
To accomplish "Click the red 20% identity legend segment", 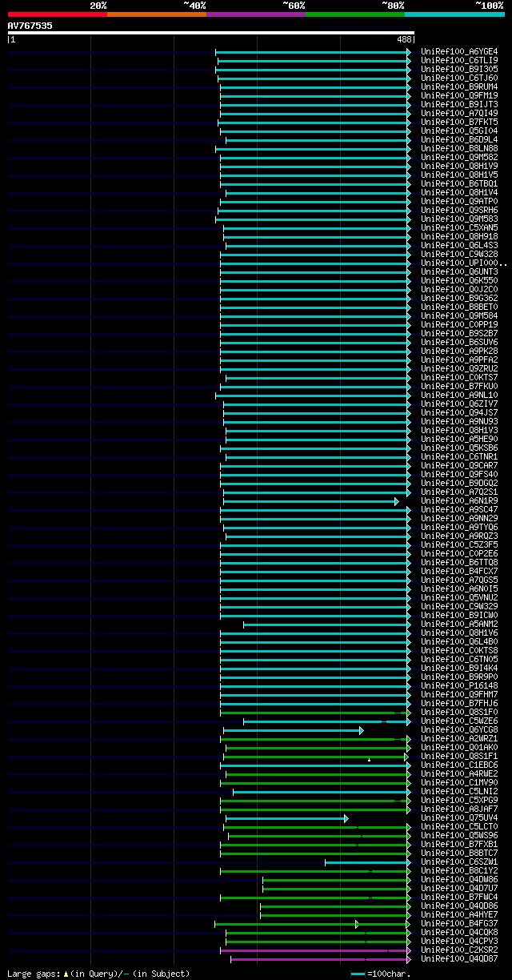I will pos(57,14).
